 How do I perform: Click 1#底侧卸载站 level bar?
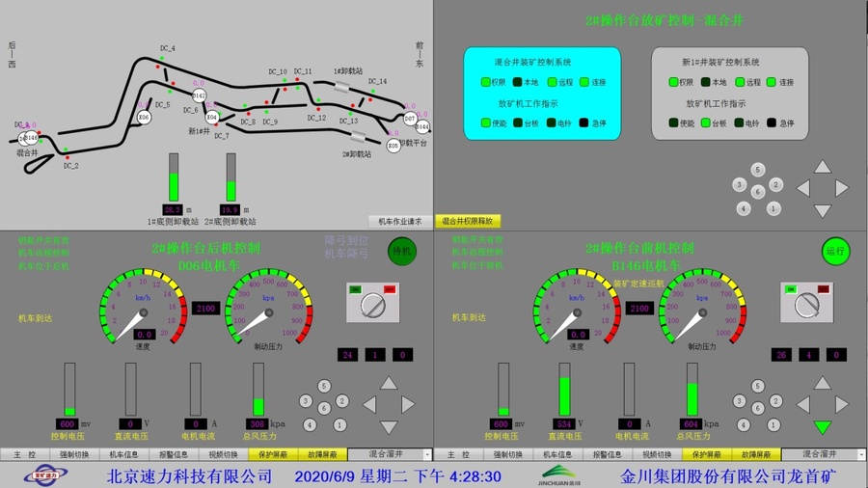click(x=174, y=177)
